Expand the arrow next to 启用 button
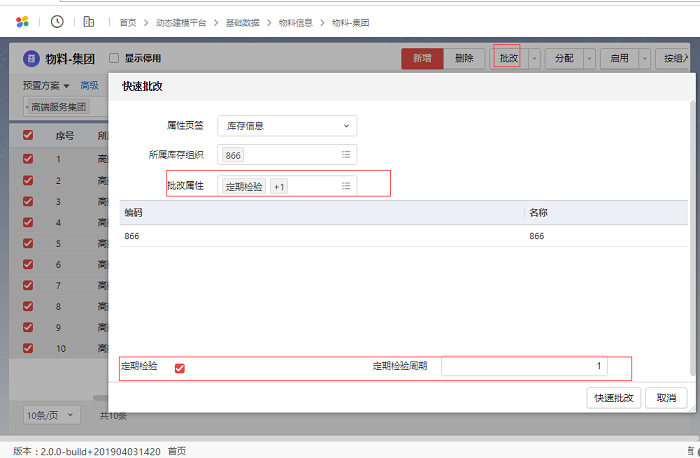This screenshot has width=700, height=458. [x=645, y=58]
